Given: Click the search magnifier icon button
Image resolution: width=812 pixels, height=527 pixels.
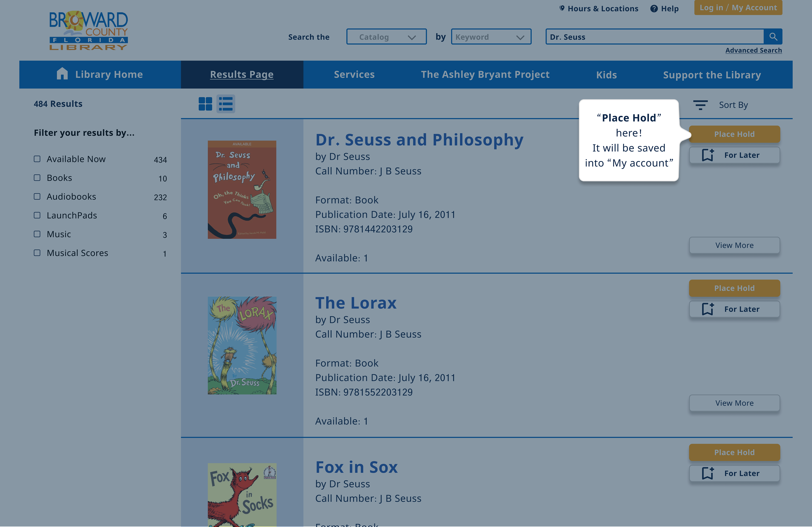Looking at the screenshot, I should [x=773, y=37].
